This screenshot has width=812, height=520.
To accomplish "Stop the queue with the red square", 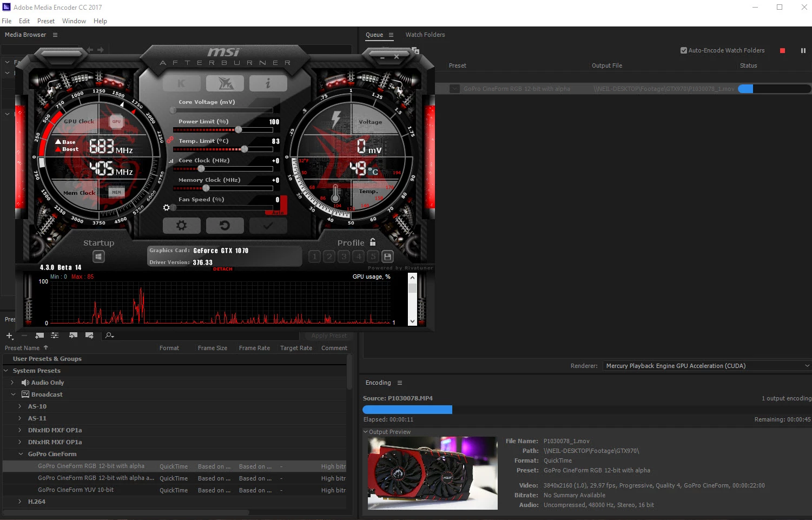I will pyautogui.click(x=782, y=51).
